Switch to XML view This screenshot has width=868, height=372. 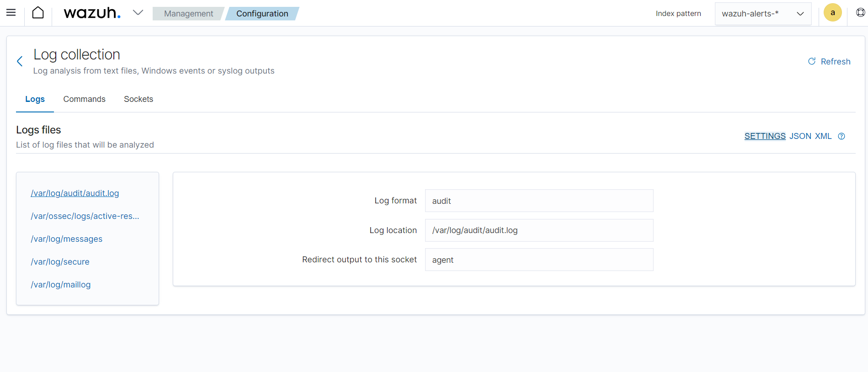click(823, 136)
